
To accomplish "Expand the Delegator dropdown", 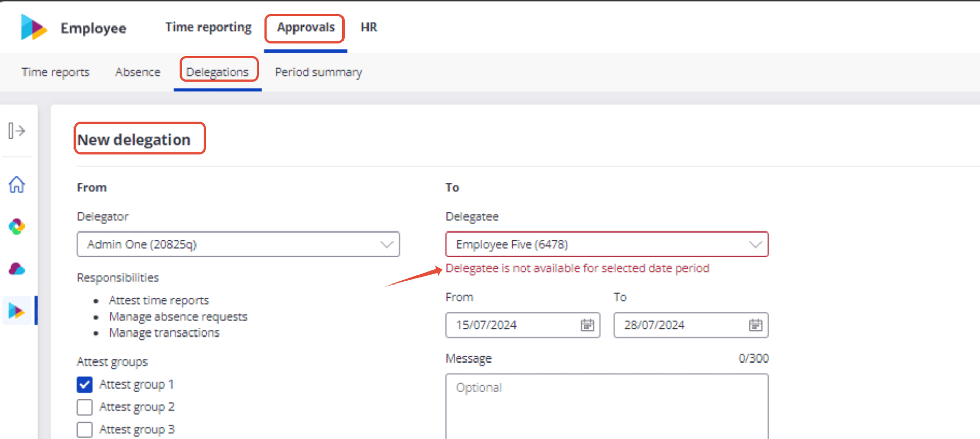I will pos(238,244).
